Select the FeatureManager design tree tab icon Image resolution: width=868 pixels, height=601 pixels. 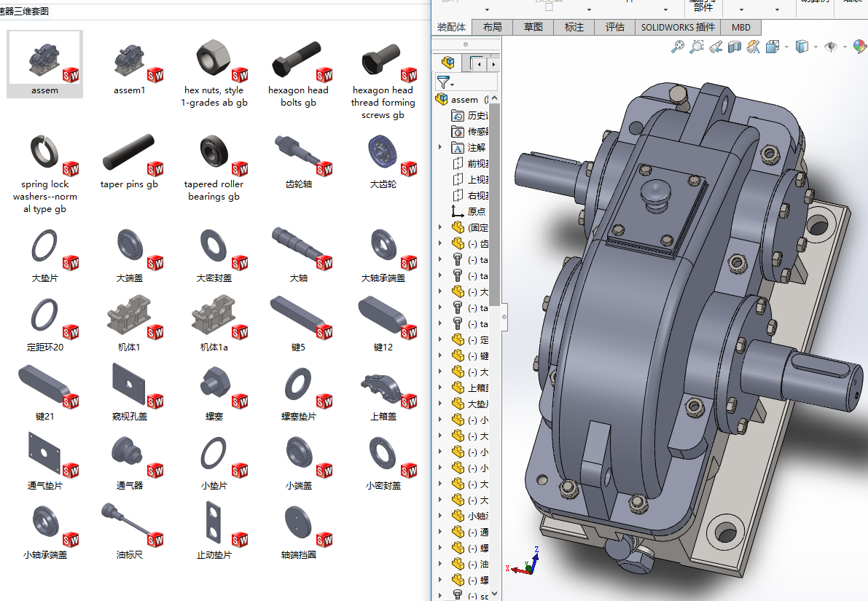coord(448,63)
